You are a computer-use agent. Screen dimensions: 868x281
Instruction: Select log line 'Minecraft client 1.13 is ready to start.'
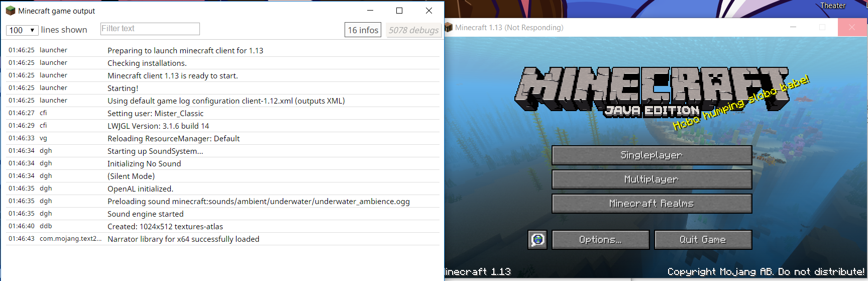(223, 75)
